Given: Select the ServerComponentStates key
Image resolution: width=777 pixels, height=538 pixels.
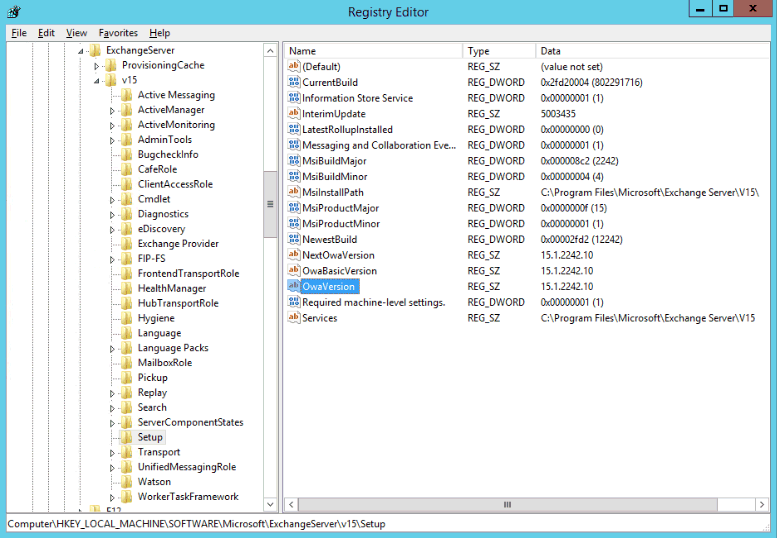Looking at the screenshot, I should tap(190, 422).
